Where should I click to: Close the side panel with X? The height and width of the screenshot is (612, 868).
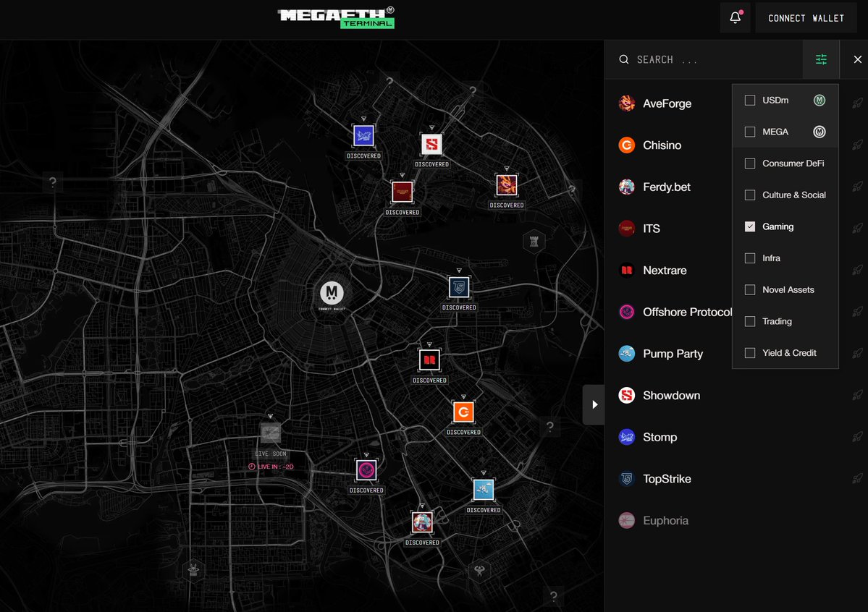click(857, 59)
